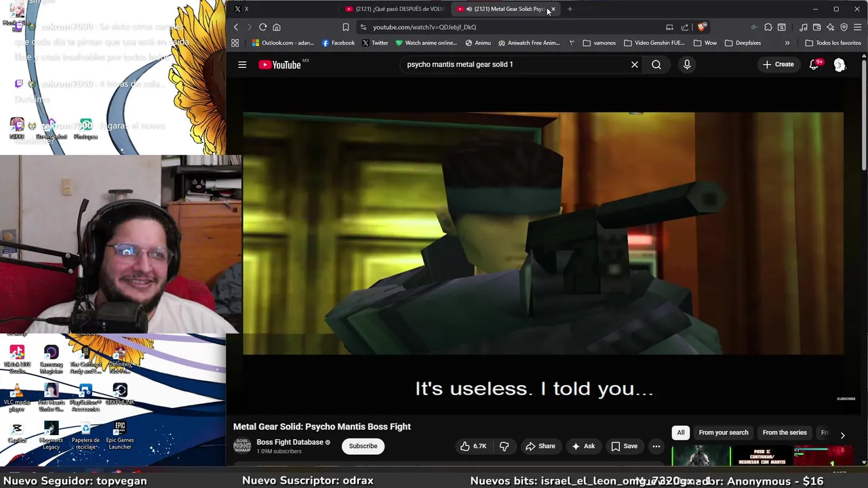Screen dimensions: 868x488
Task: Open the browser main menu
Action: click(x=857, y=27)
